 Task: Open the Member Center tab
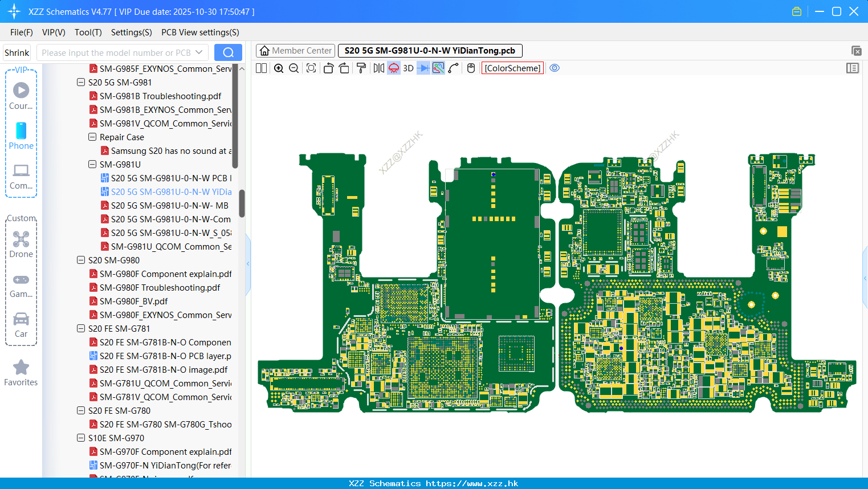[x=296, y=51]
